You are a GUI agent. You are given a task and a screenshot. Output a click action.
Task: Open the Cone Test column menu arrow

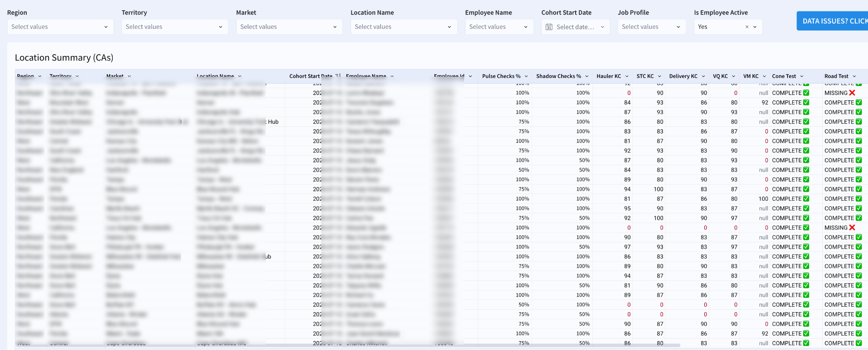tap(801, 76)
